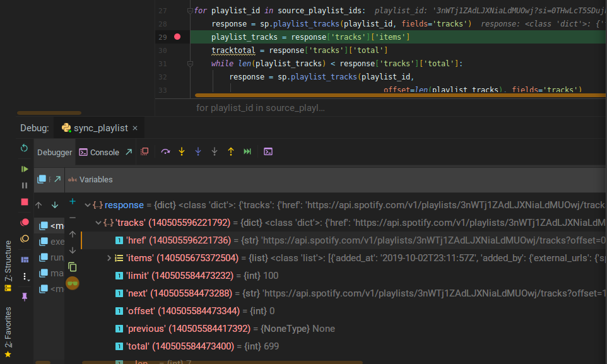Add a new watch with the plus button
Viewport: 607px width, 364px height.
pos(73,203)
